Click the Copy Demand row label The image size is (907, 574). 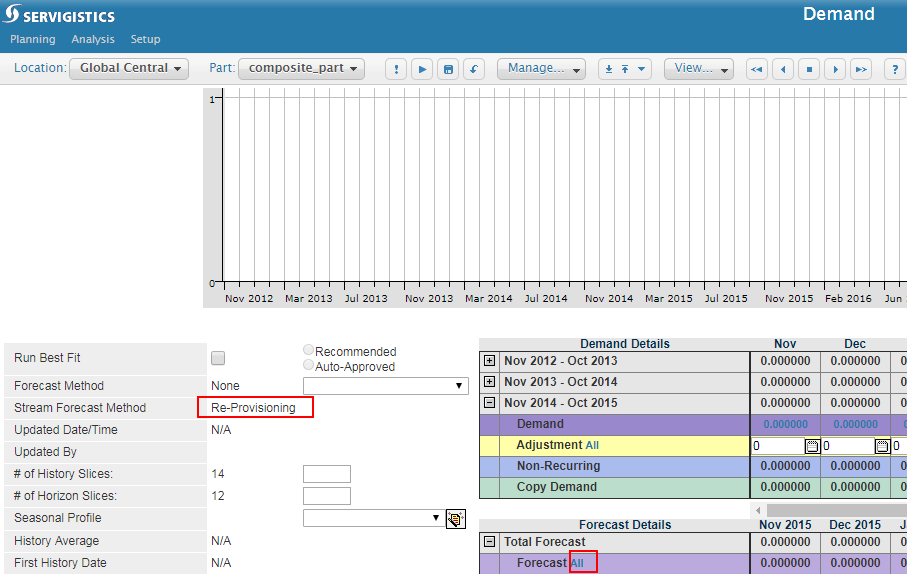click(556, 487)
